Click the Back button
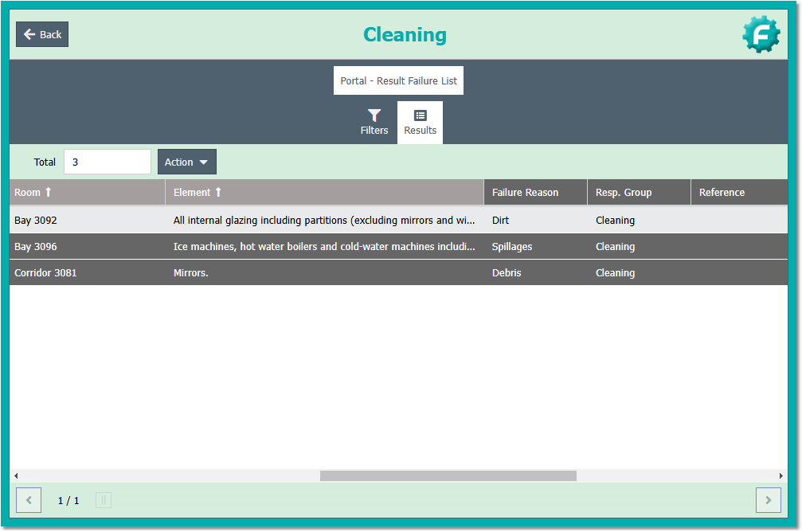This screenshot has height=532, width=802. [x=42, y=34]
